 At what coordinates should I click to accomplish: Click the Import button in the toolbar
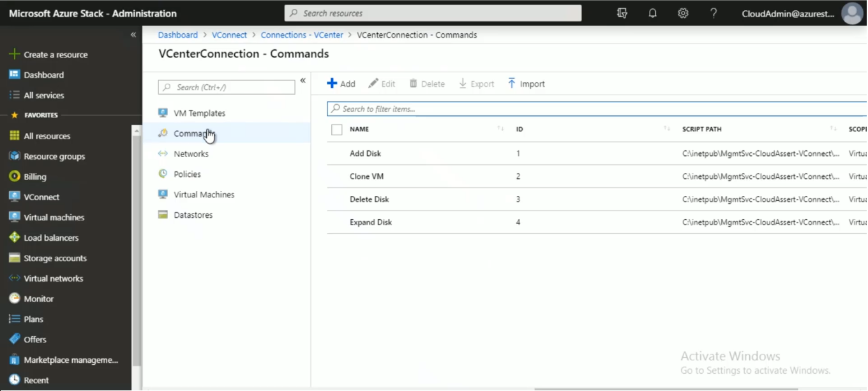[527, 84]
